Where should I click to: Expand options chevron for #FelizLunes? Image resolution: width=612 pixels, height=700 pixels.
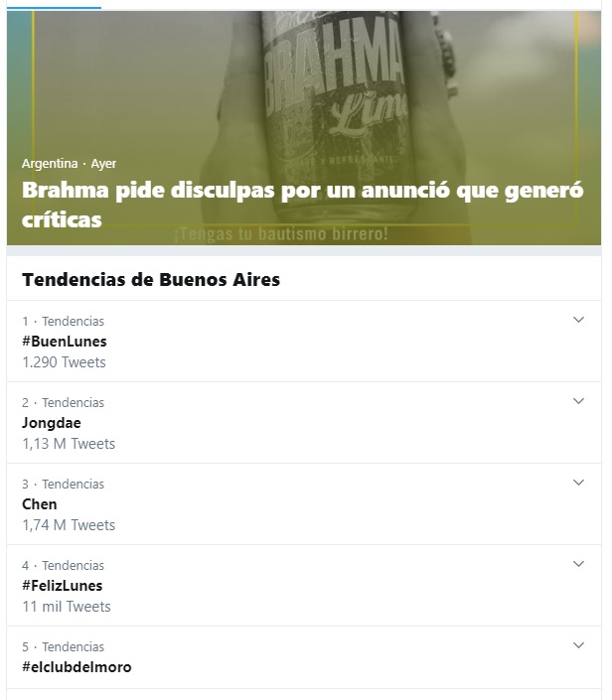(579, 564)
